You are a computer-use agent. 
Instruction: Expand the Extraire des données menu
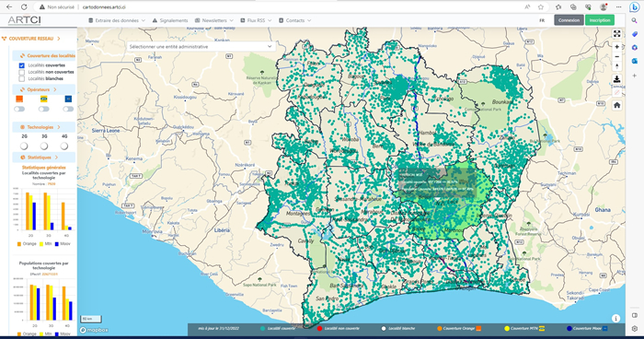[117, 20]
